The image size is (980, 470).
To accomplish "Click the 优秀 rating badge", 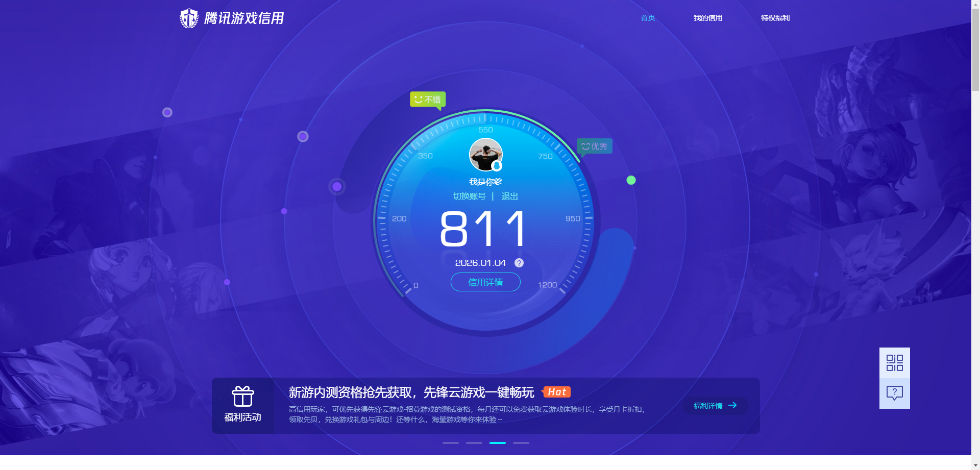I will coord(594,146).
